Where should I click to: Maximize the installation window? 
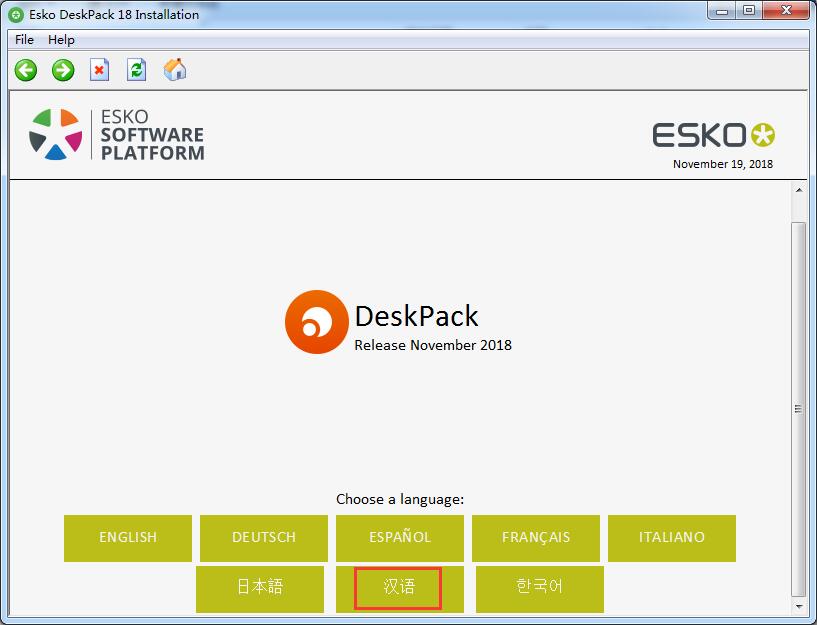point(749,11)
